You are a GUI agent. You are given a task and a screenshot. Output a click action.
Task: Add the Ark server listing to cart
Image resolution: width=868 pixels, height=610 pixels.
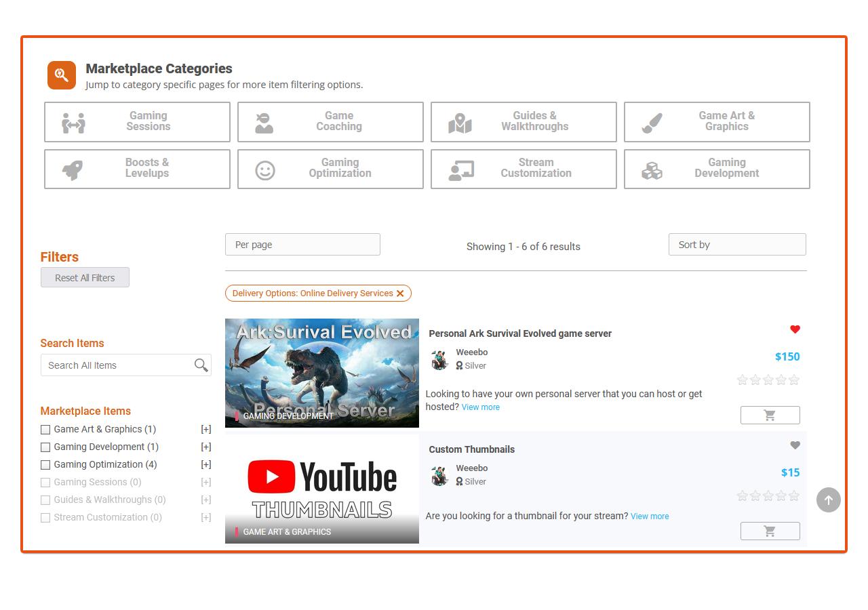pos(770,415)
